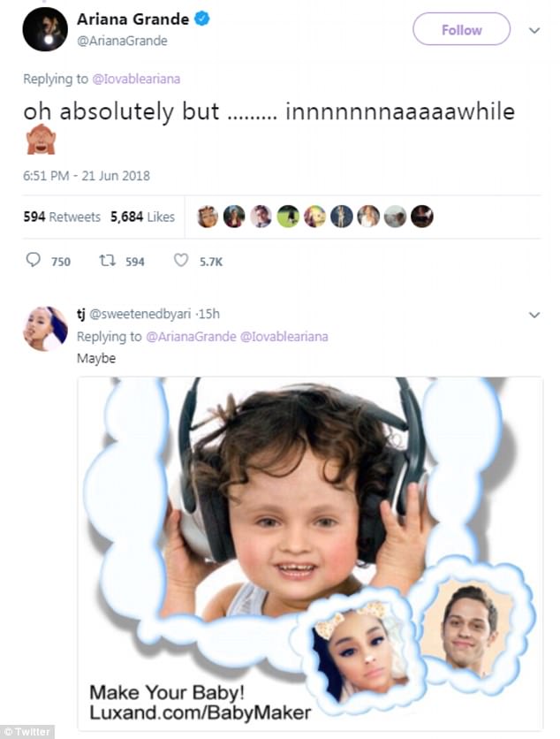Click the first liker avatar in row

[208, 217]
